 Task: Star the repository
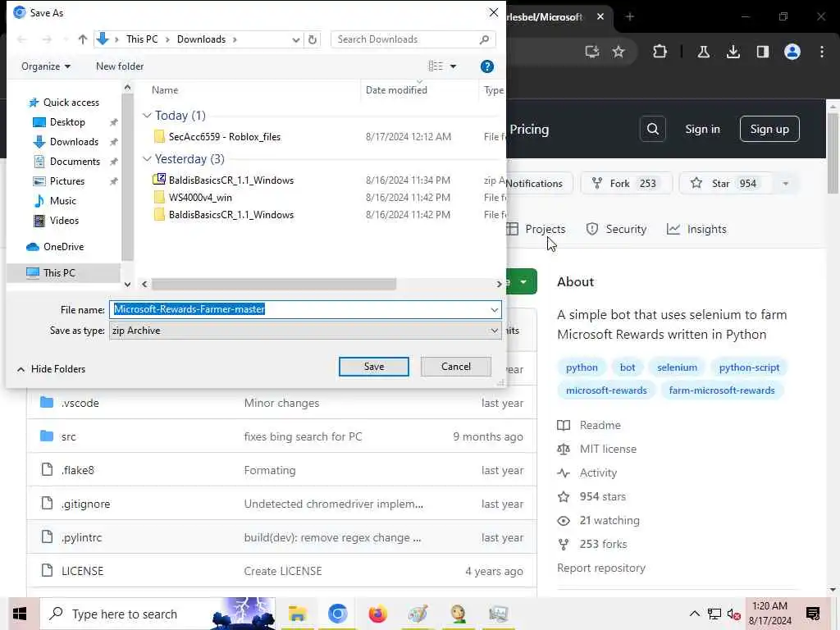725,184
